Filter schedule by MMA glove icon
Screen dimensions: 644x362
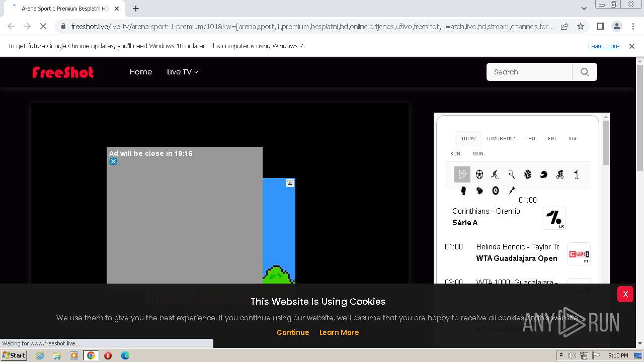(479, 191)
